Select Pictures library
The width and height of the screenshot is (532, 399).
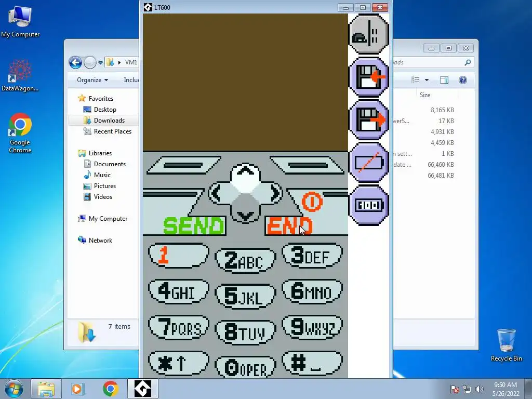tap(105, 186)
